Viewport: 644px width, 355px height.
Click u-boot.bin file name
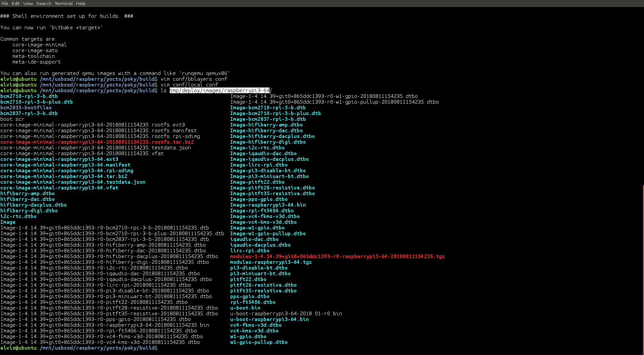(245, 308)
